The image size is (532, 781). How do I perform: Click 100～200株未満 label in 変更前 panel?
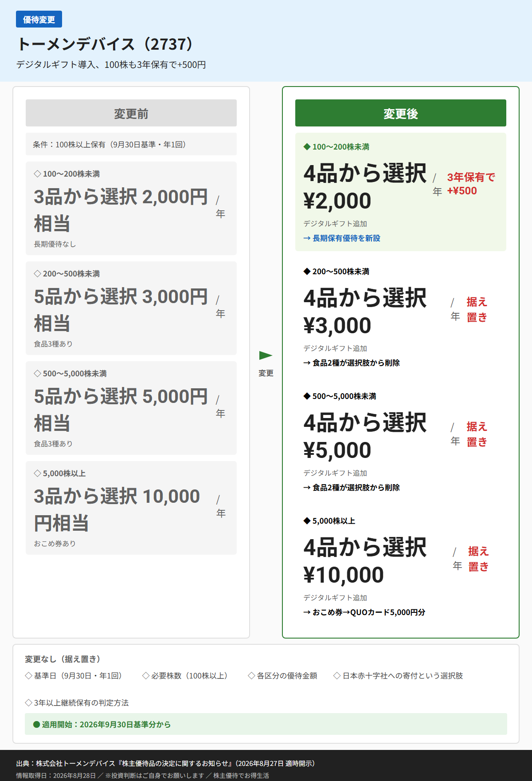click(67, 174)
